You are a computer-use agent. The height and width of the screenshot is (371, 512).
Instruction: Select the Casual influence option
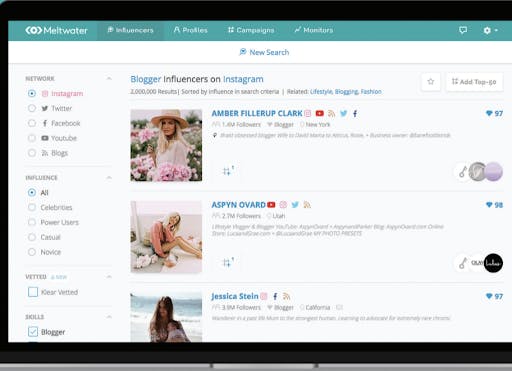[32, 237]
